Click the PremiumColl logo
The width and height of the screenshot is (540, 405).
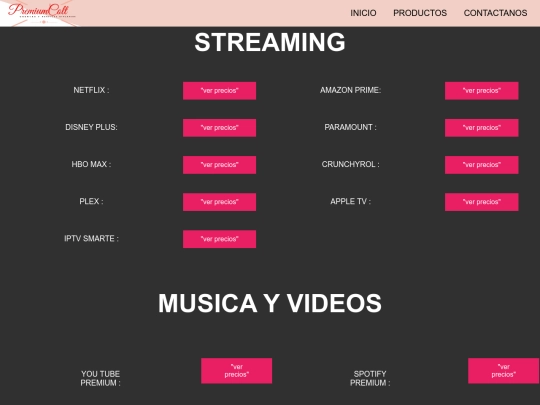click(x=41, y=13)
